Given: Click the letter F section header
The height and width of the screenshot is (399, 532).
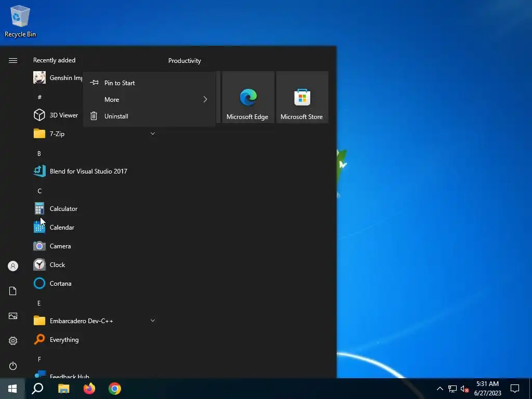Looking at the screenshot, I should 39,360.
